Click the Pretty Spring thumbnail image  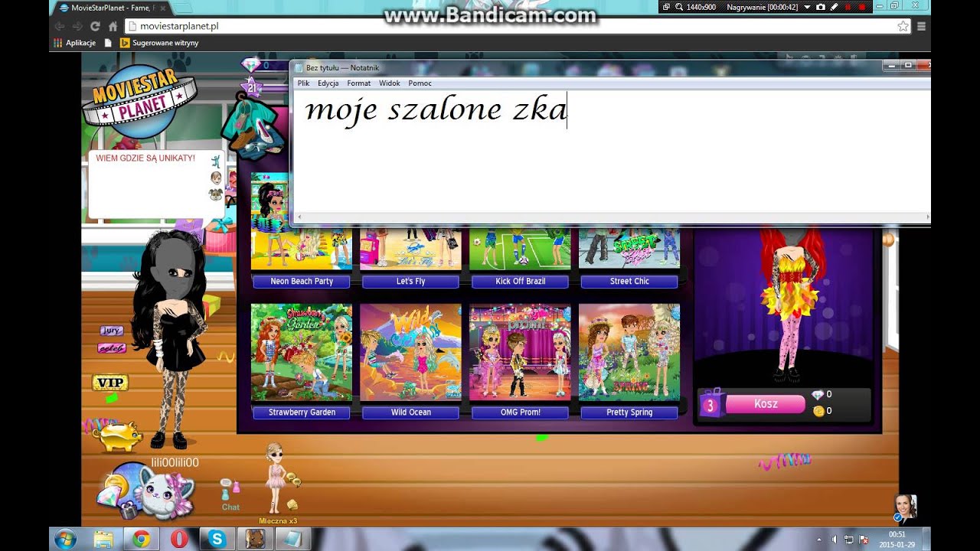(x=629, y=352)
